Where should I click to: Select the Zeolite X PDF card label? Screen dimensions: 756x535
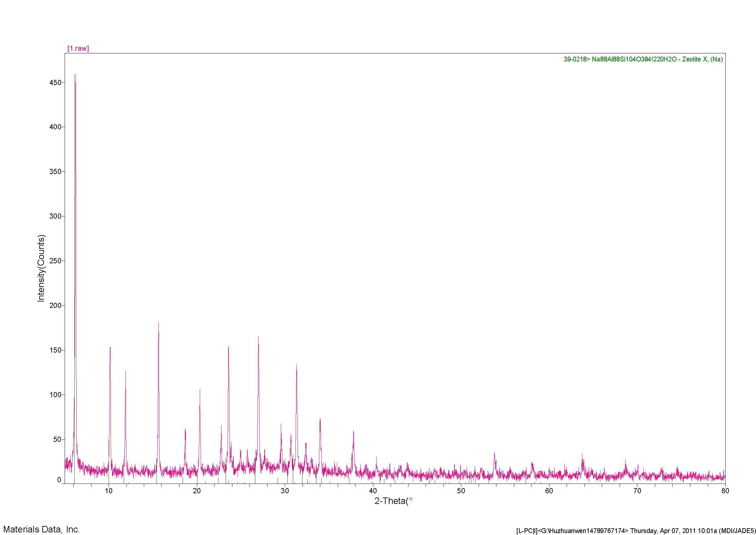click(643, 59)
